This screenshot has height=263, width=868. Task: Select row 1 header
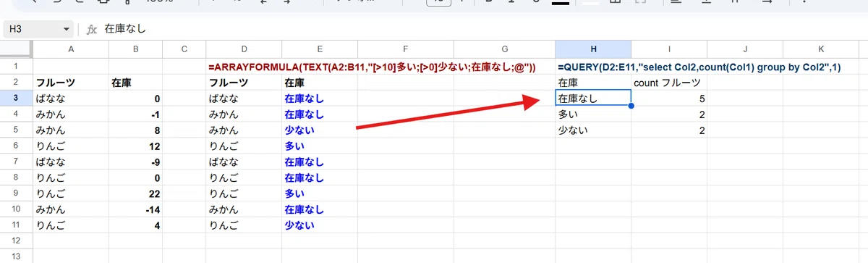[x=16, y=67]
